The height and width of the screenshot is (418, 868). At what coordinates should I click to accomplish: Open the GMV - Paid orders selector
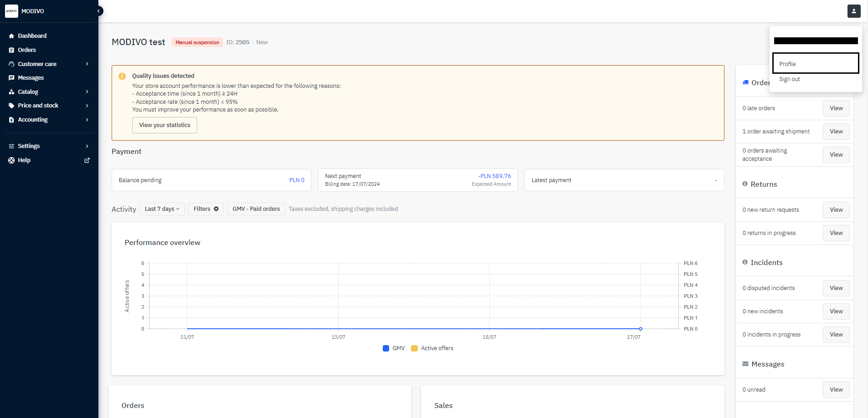(256, 209)
